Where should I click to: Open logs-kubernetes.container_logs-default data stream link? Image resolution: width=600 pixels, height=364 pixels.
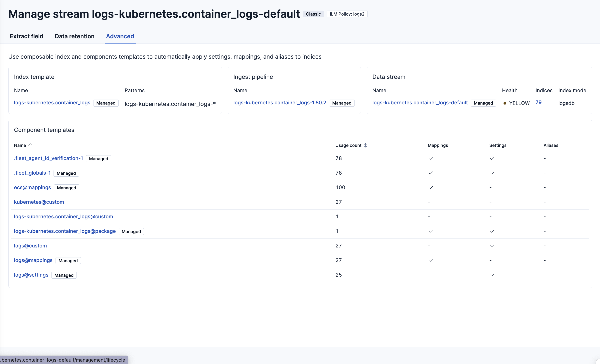[420, 103]
